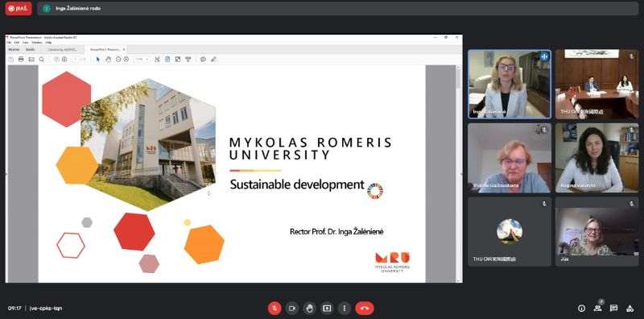Close the PowerPoint Presentation document tab
The width and height of the screenshot is (644, 319).
124,49
